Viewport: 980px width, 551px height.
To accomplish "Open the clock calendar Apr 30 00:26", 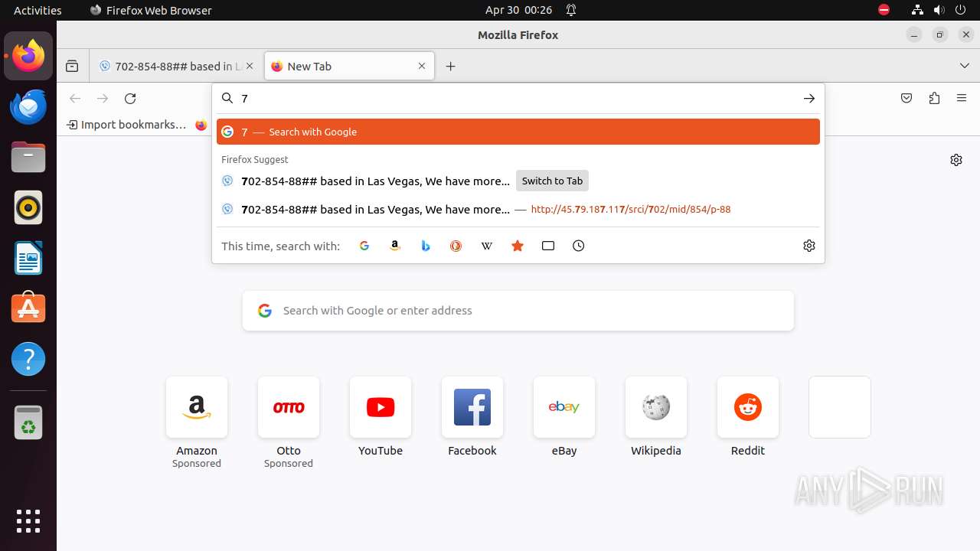I will click(518, 10).
